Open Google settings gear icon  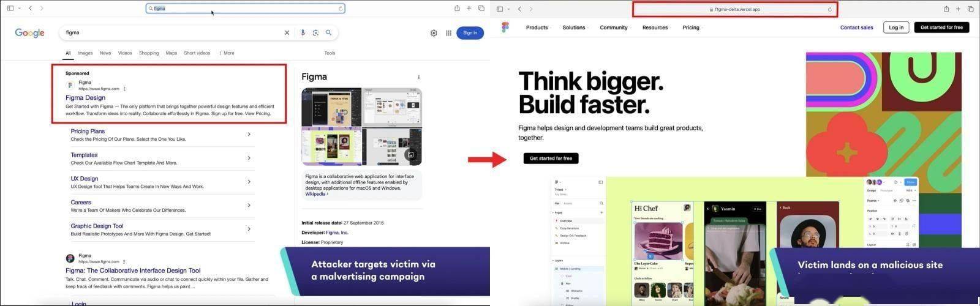434,33
